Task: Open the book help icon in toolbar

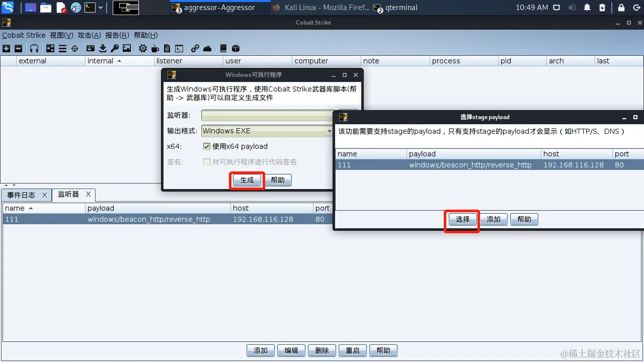Action: tap(223, 49)
